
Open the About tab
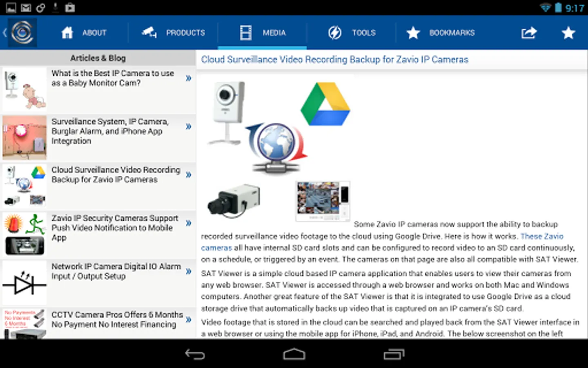pyautogui.click(x=84, y=33)
